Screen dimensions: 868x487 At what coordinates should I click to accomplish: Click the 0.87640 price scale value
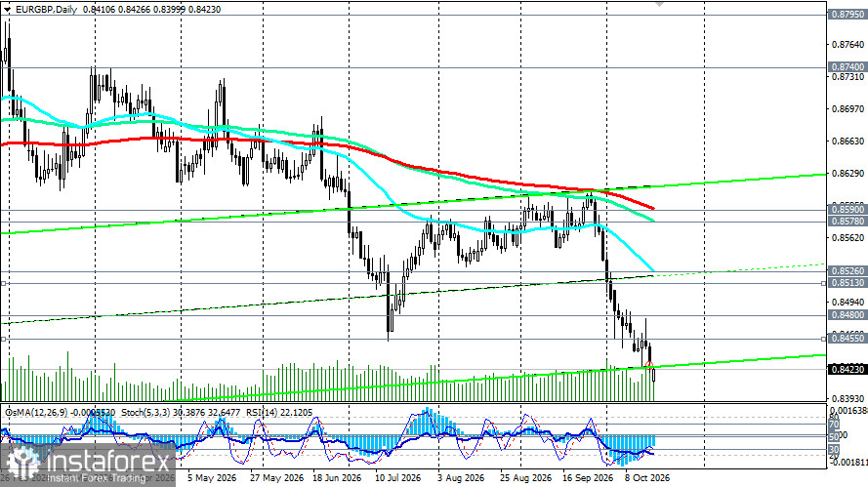tap(847, 44)
